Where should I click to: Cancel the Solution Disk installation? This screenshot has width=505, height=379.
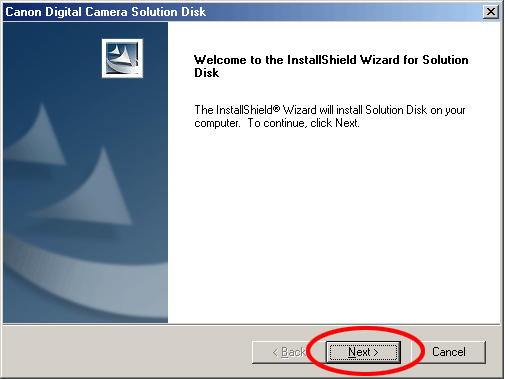pyautogui.click(x=449, y=352)
